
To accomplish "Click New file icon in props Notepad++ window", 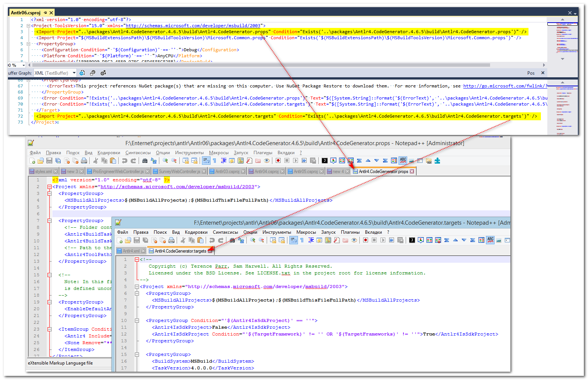I will [x=32, y=161].
